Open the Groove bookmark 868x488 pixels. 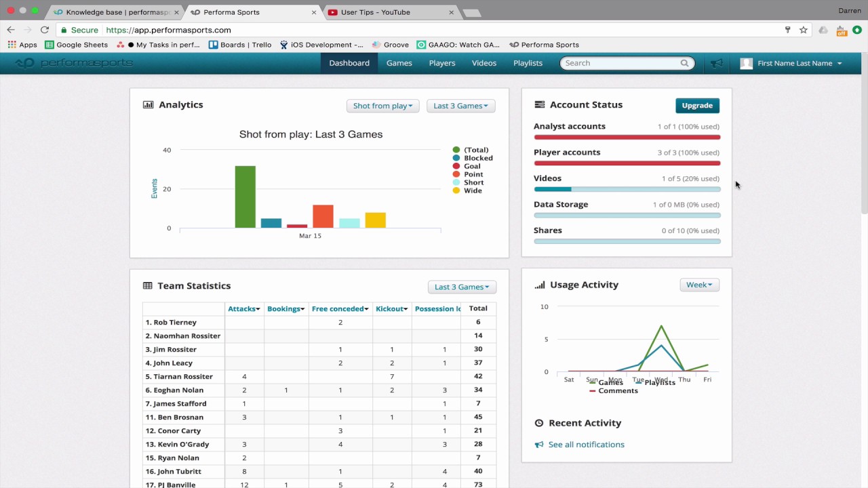[390, 45]
